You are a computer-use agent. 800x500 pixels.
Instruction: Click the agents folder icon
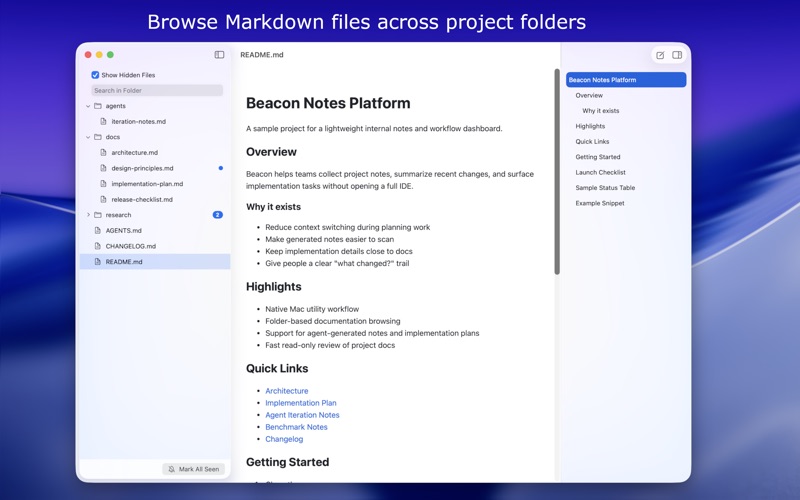tap(98, 106)
